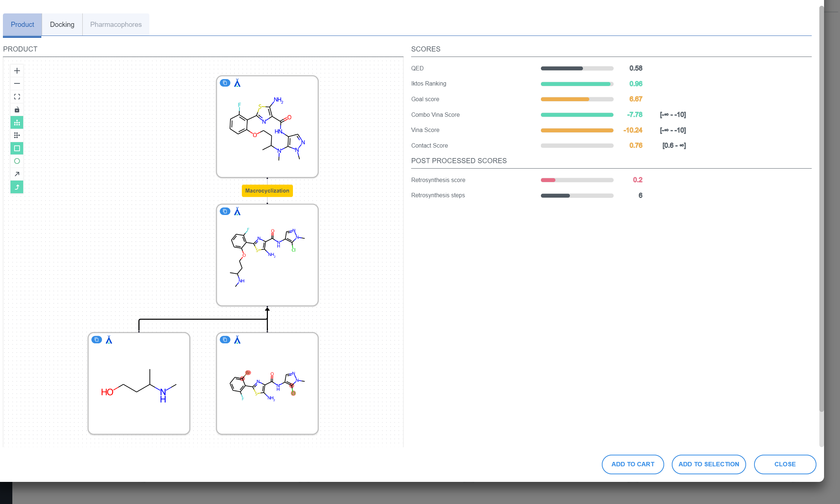The image size is (840, 504).
Task: Copy the bromo intermediate reactant structure
Action: click(225, 340)
